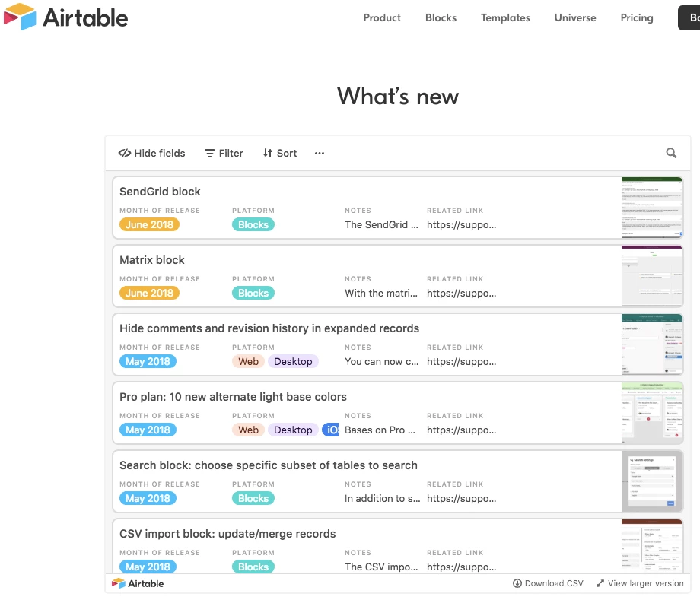
Task: Click the dark button right of Pricing
Action: 689,17
